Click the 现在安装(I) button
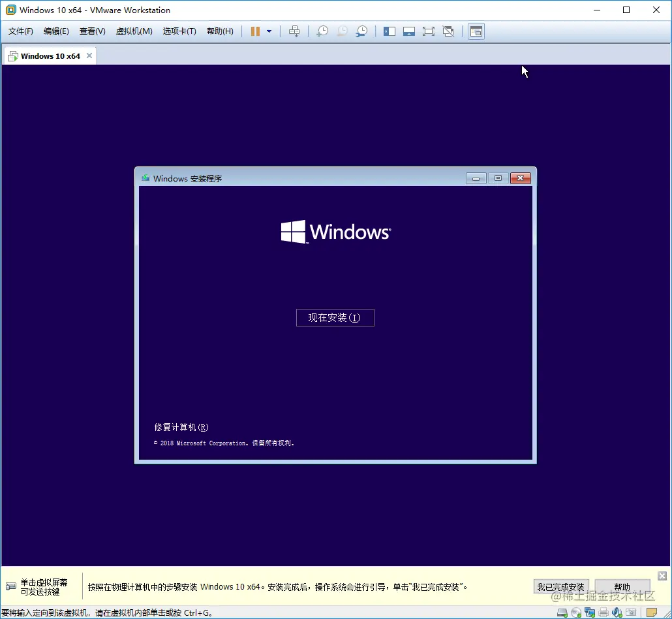The height and width of the screenshot is (619, 672). (x=335, y=317)
